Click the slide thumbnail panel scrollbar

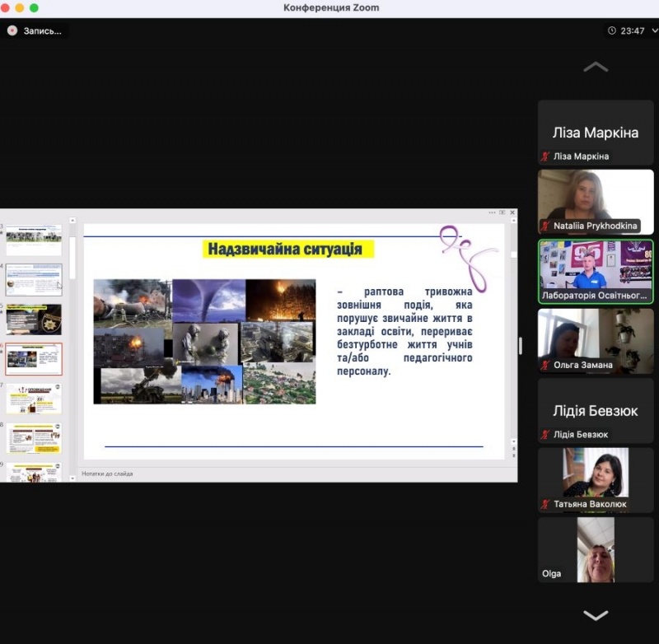tap(72, 257)
